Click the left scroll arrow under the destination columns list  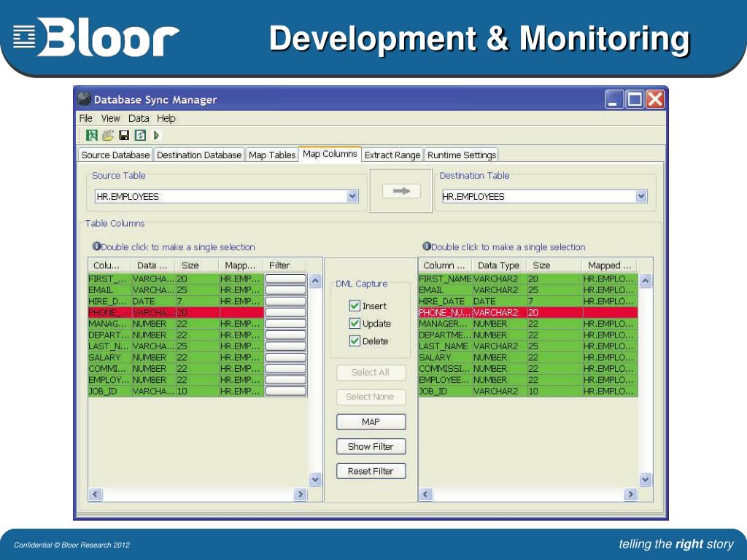click(x=425, y=494)
